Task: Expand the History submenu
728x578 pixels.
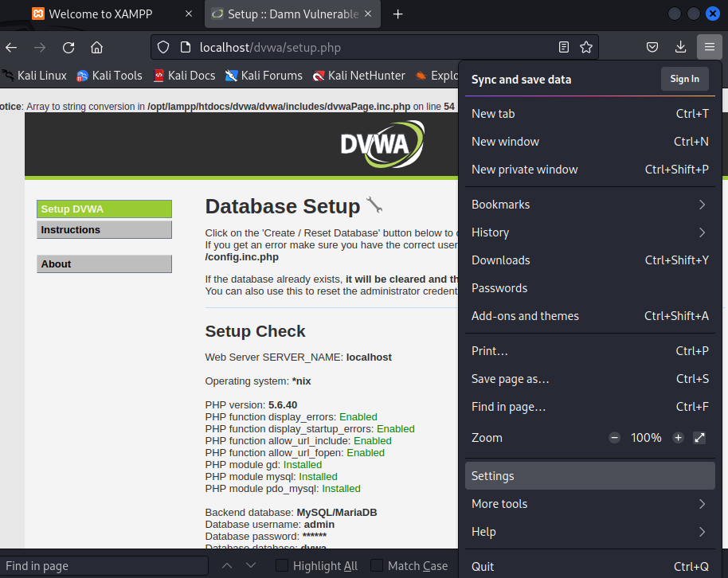Action: click(x=589, y=232)
